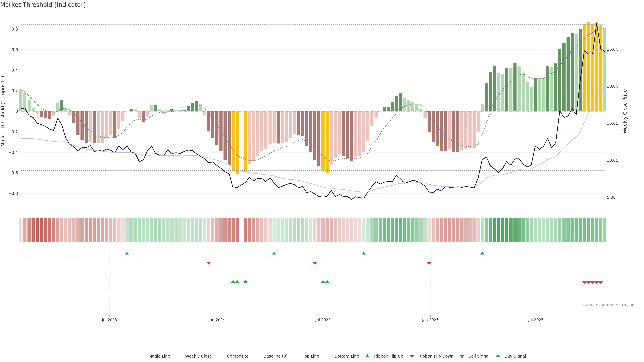Click the Ribbon Flip Down legend triangle icon
The height and width of the screenshot is (362, 644).
coord(412,356)
